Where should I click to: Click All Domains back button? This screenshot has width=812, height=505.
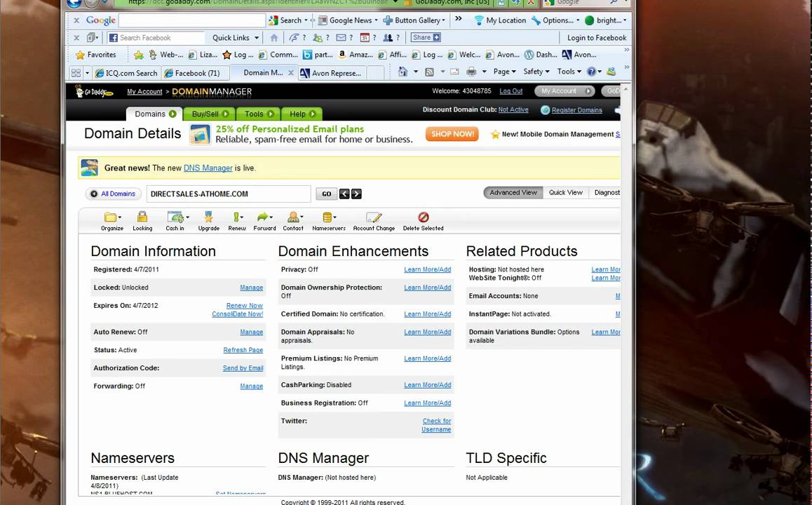tap(113, 194)
